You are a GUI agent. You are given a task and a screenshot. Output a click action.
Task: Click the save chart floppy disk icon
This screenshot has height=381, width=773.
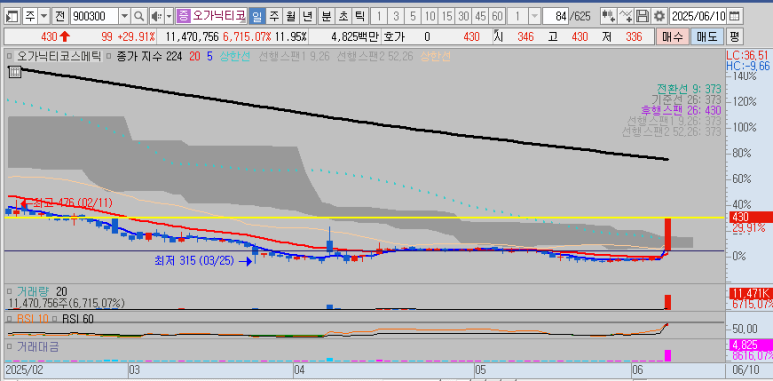pyautogui.click(x=642, y=17)
